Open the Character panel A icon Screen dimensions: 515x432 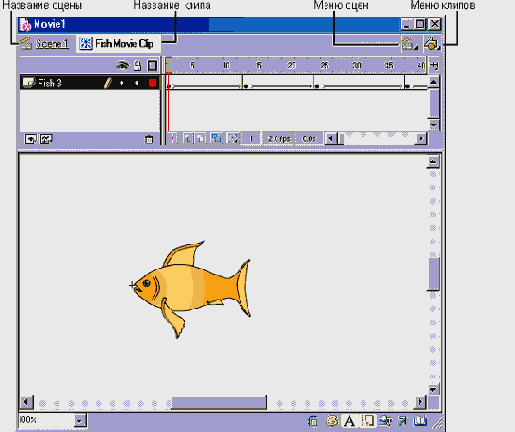point(349,421)
